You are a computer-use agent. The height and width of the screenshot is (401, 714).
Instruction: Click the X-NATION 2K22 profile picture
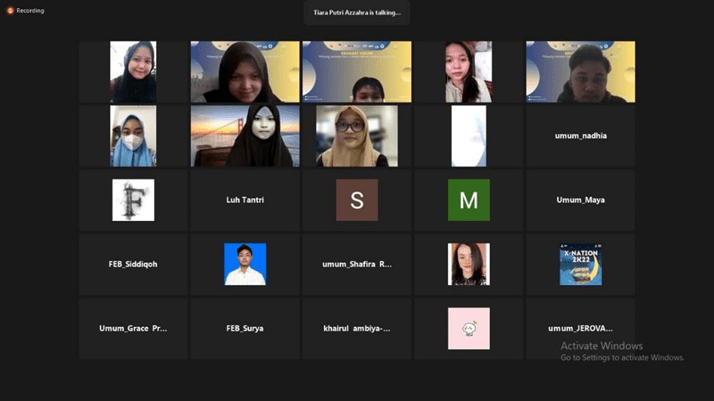580,264
